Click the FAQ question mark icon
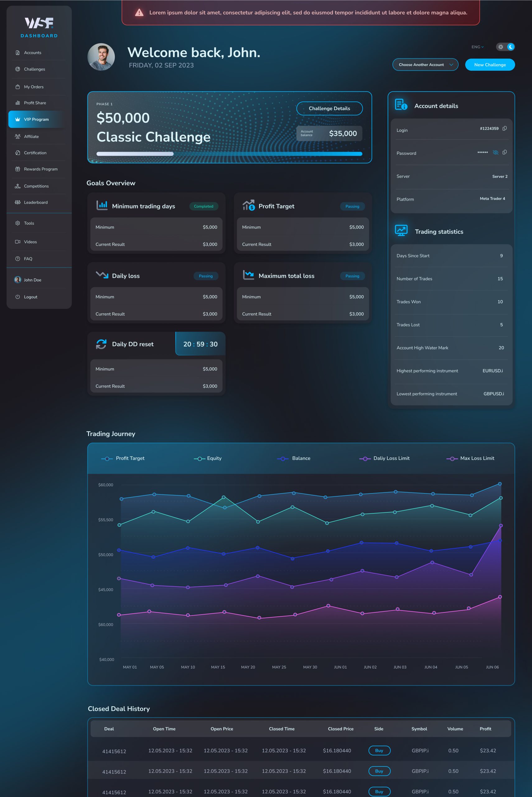 point(18,259)
